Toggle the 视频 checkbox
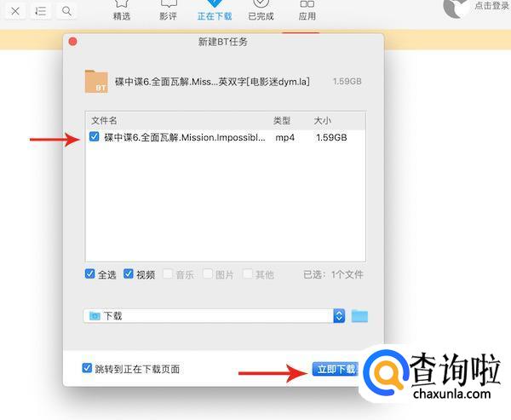This screenshot has width=511, height=420. tap(128, 273)
